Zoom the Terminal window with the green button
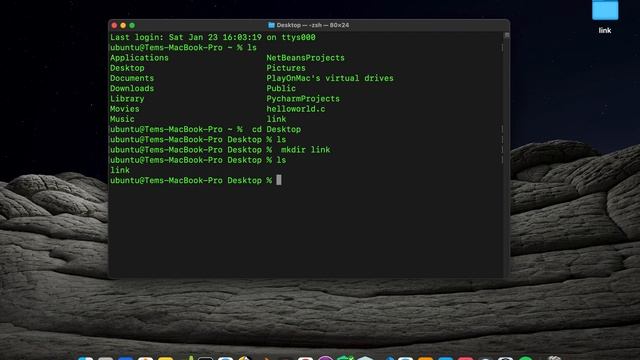 [x=132, y=25]
